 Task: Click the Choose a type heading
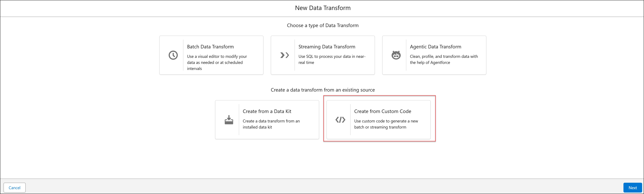[x=323, y=25]
